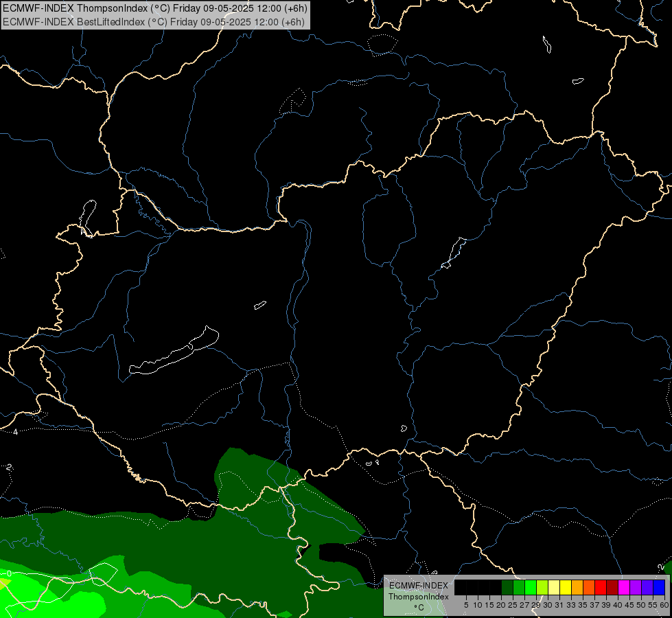
Task: Click the legend tick label 25
Action: 513,605
